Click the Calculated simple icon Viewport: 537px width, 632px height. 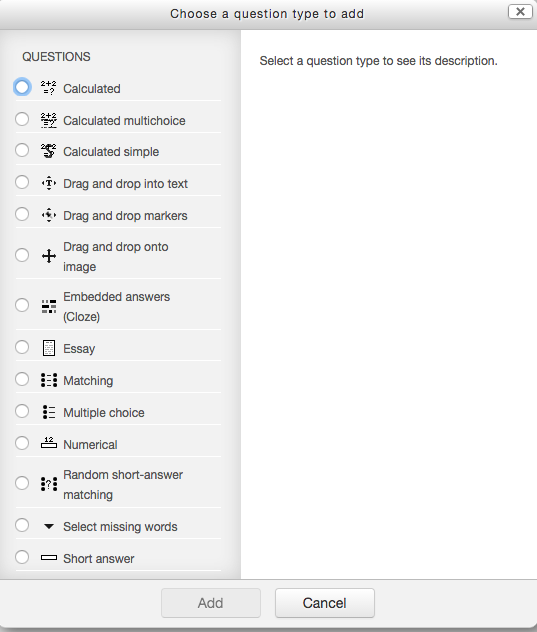(x=49, y=151)
